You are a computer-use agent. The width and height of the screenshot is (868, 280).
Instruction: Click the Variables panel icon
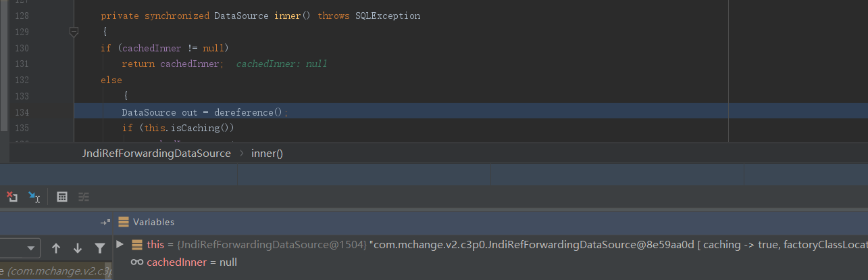click(123, 222)
